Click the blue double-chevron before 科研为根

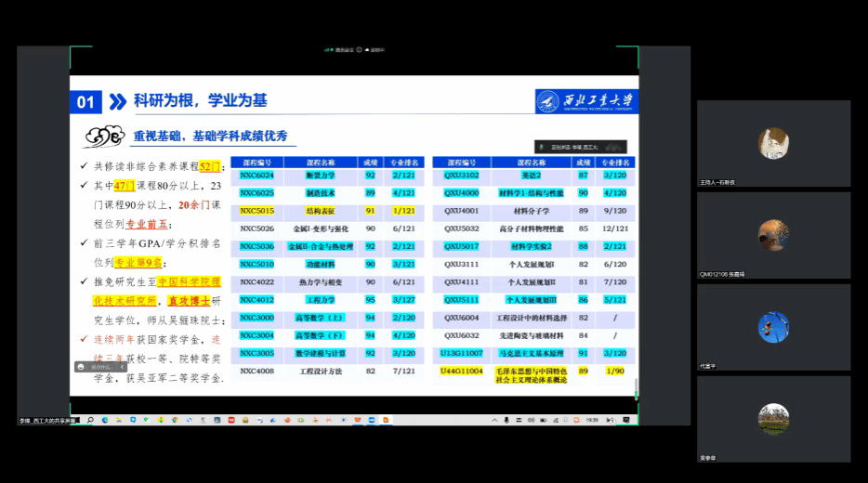(117, 101)
